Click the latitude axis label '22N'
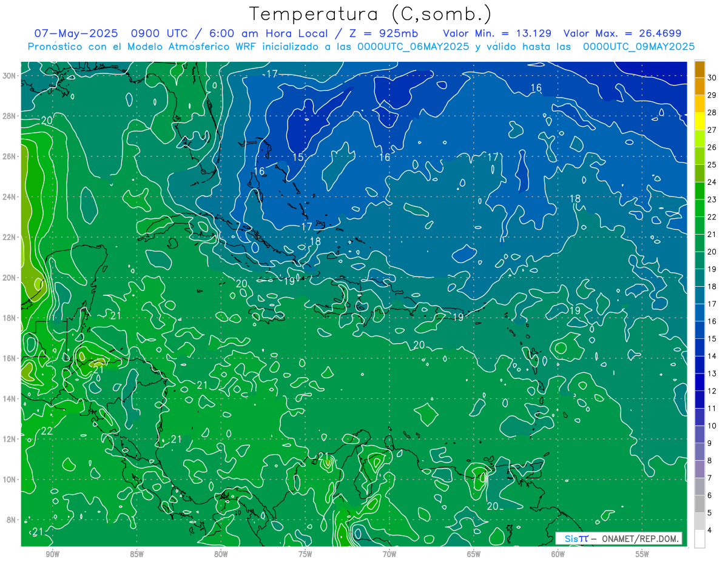Screen dimensions: 728x562 (x=8, y=236)
